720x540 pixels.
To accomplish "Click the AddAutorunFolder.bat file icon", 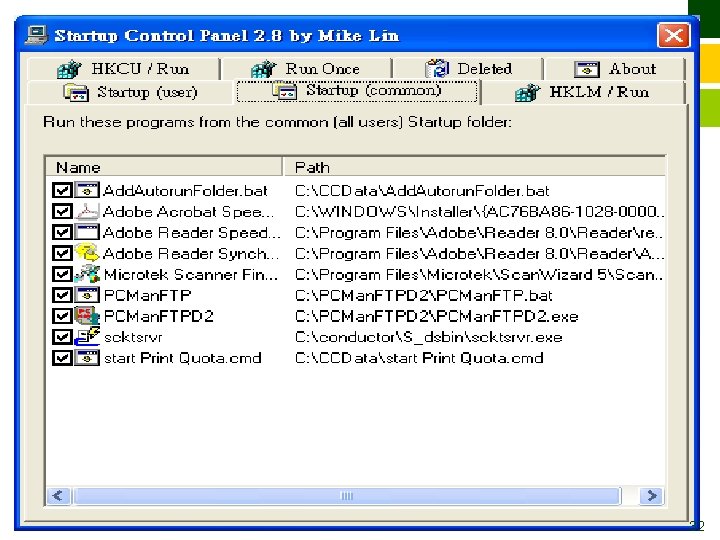I will (x=87, y=190).
